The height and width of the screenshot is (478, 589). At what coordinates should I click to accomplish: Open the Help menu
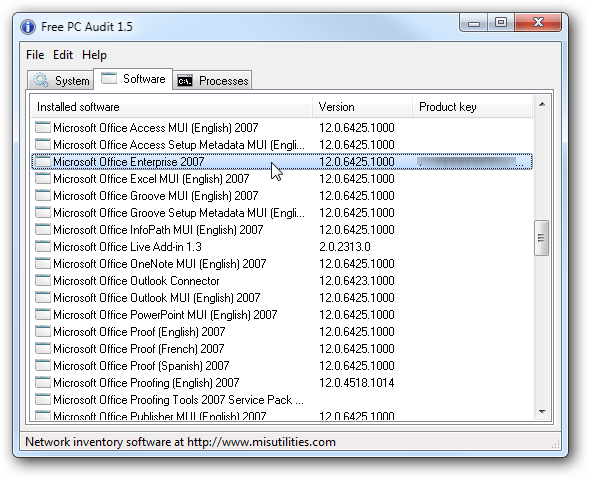click(x=94, y=55)
